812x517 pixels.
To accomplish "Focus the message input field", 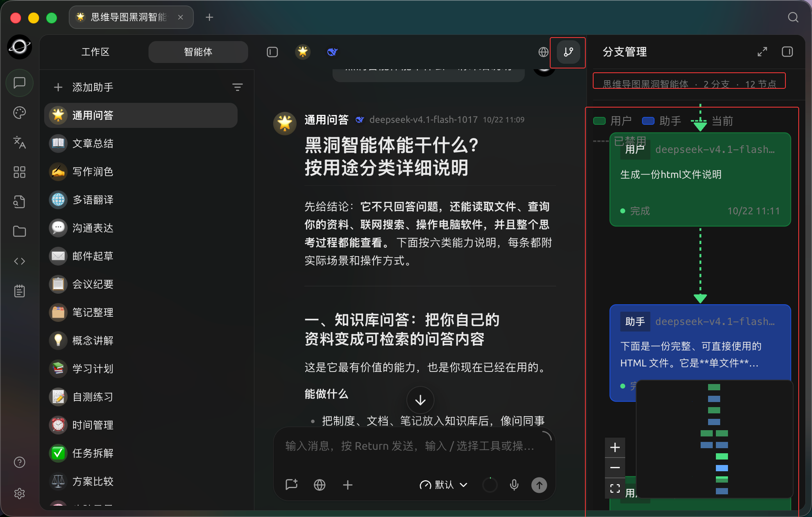I will click(414, 446).
